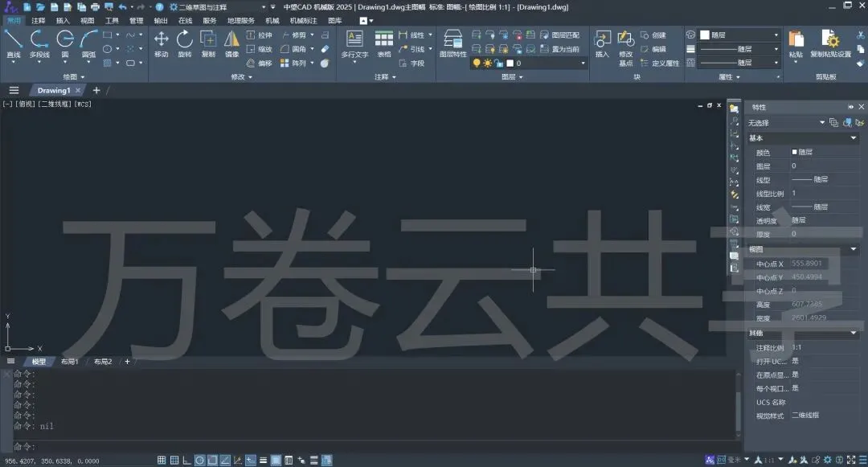Activate the 复制 copy tool
The image size is (868, 467).
[208, 44]
